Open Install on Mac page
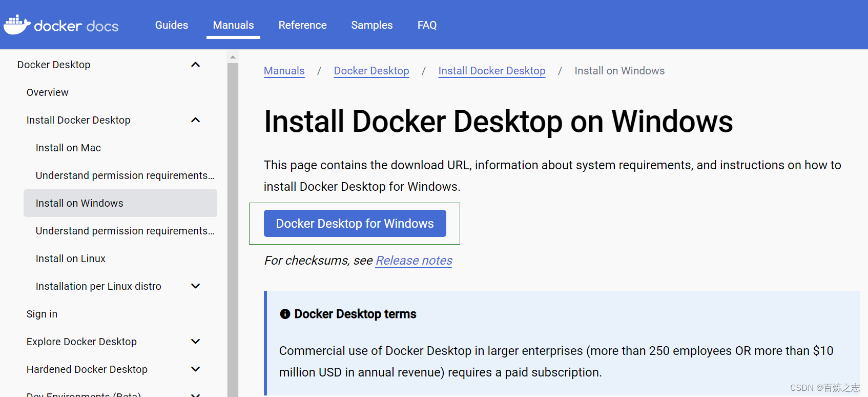Viewport: 868px width, 397px height. click(x=68, y=148)
